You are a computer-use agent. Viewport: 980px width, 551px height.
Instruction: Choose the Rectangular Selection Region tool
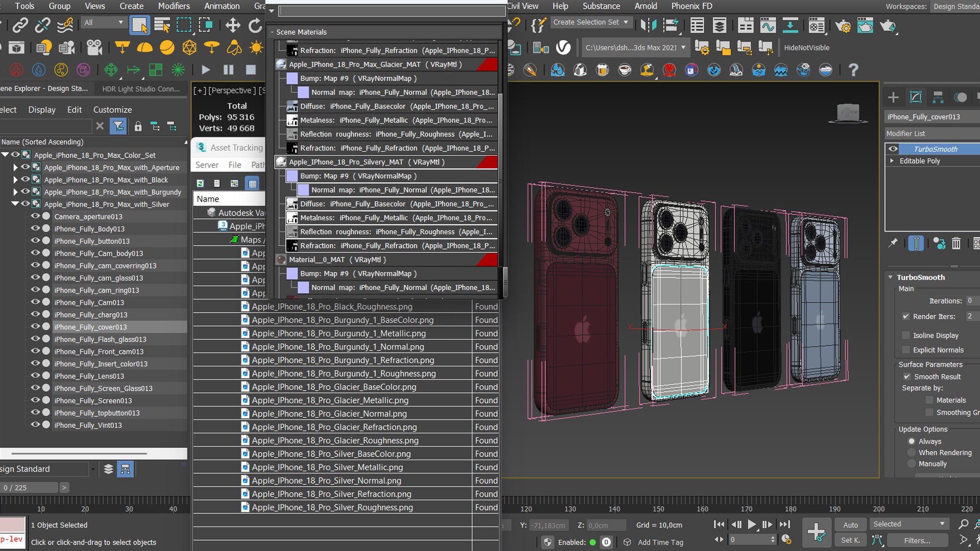184,25
